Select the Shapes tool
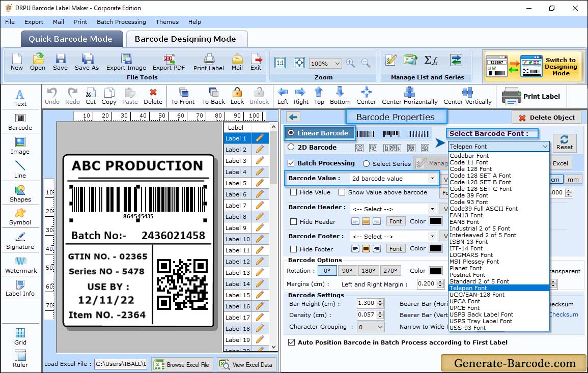This screenshot has height=373, width=588. pyautogui.click(x=20, y=193)
